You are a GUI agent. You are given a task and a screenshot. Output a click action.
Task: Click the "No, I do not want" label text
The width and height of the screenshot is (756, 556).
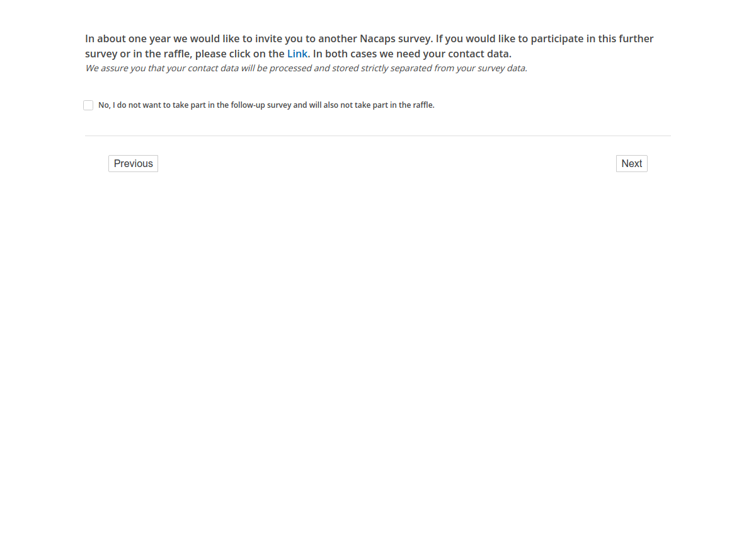pyautogui.click(x=135, y=105)
